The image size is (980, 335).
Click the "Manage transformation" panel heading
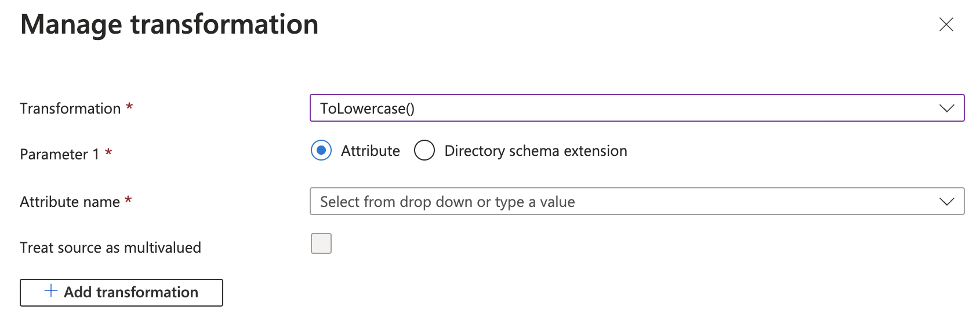169,25
